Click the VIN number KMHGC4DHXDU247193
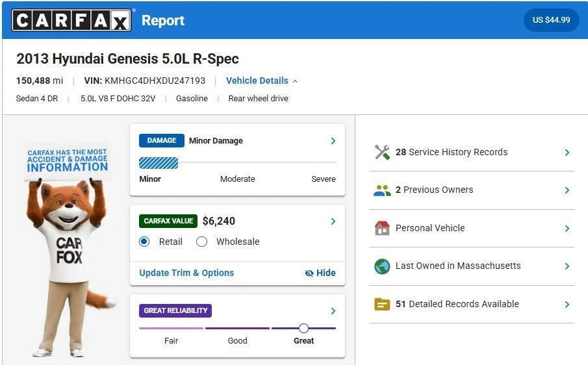 point(155,81)
